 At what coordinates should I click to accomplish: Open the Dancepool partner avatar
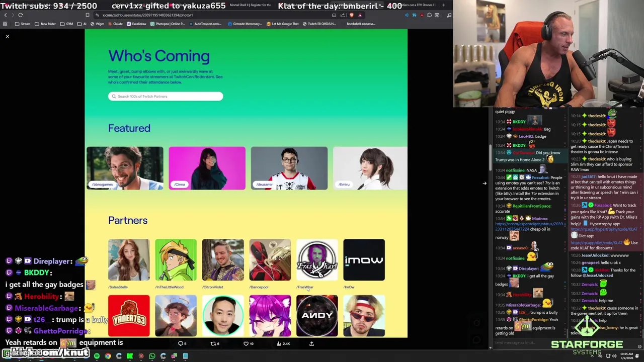270,260
